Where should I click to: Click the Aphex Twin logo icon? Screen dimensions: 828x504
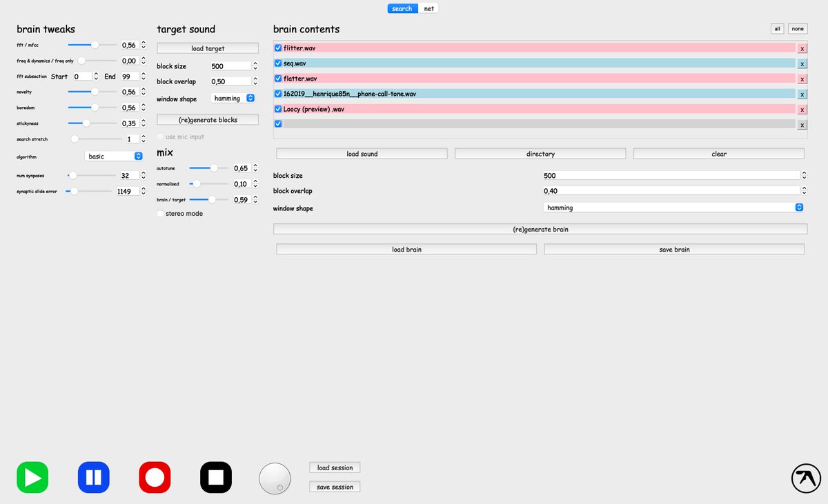pyautogui.click(x=806, y=477)
